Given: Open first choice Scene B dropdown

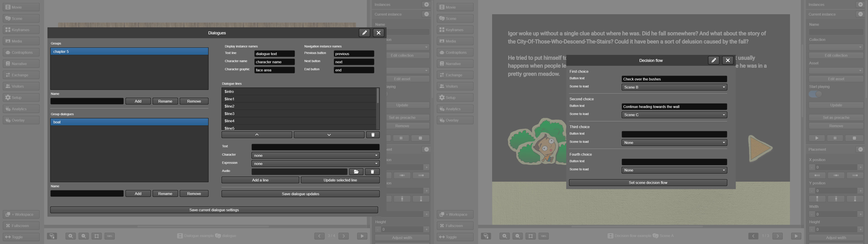Looking at the screenshot, I should click(x=674, y=87).
